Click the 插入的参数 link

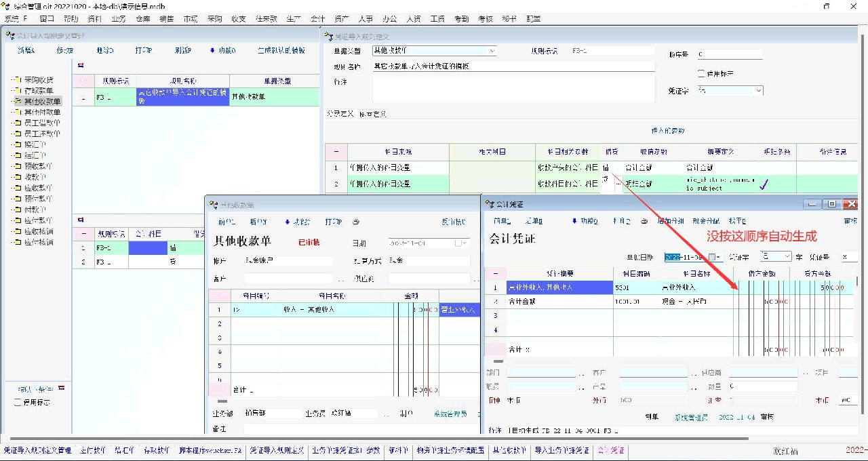coord(667,130)
